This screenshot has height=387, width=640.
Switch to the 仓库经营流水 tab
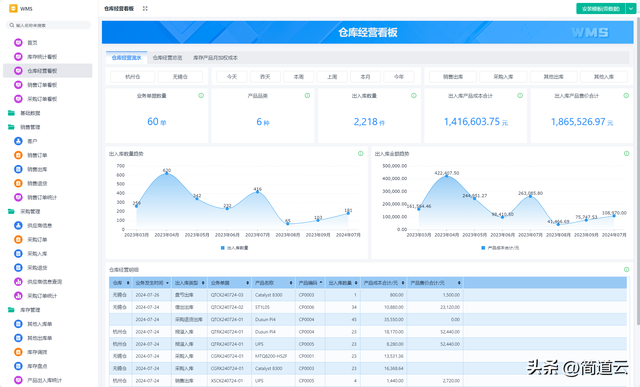tap(127, 58)
